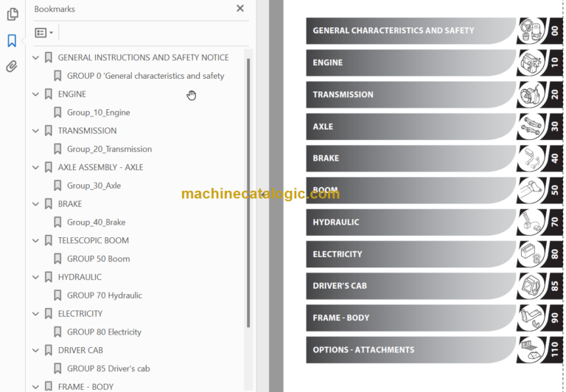This screenshot has width=566, height=392.
Task: Click the axle icon for group 30
Action: click(531, 127)
